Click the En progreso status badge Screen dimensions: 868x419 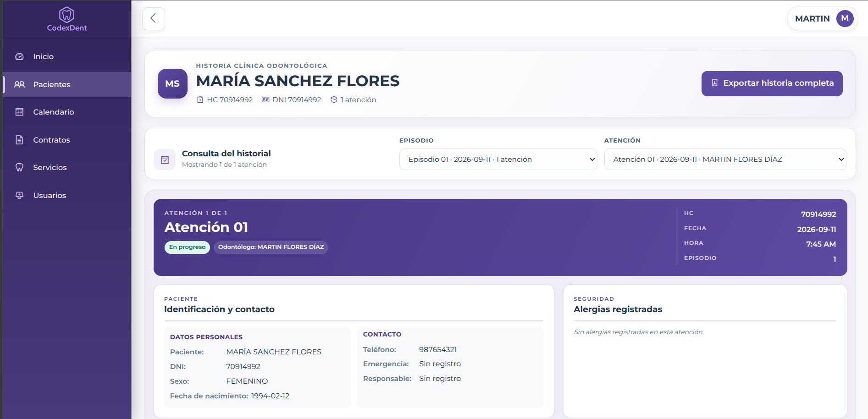point(187,247)
